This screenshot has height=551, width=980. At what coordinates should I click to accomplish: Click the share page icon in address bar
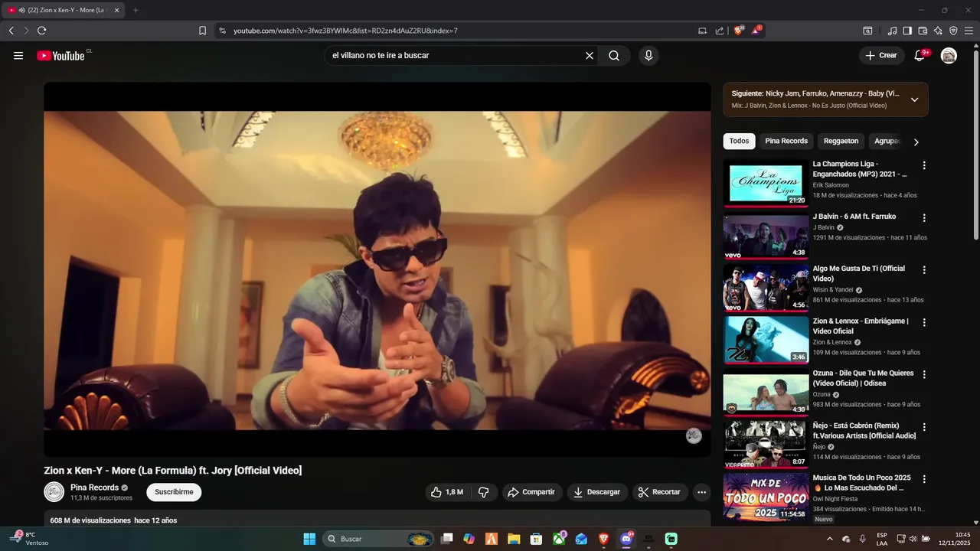coord(720,31)
